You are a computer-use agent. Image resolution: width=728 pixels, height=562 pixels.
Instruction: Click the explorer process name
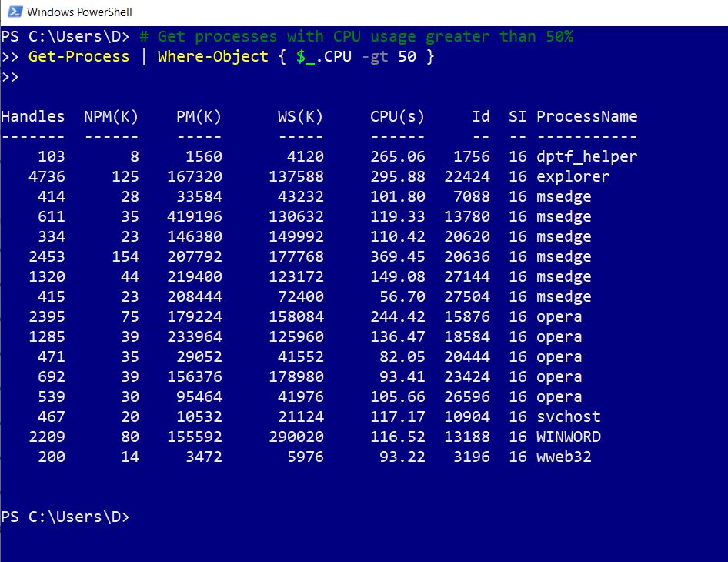573,177
